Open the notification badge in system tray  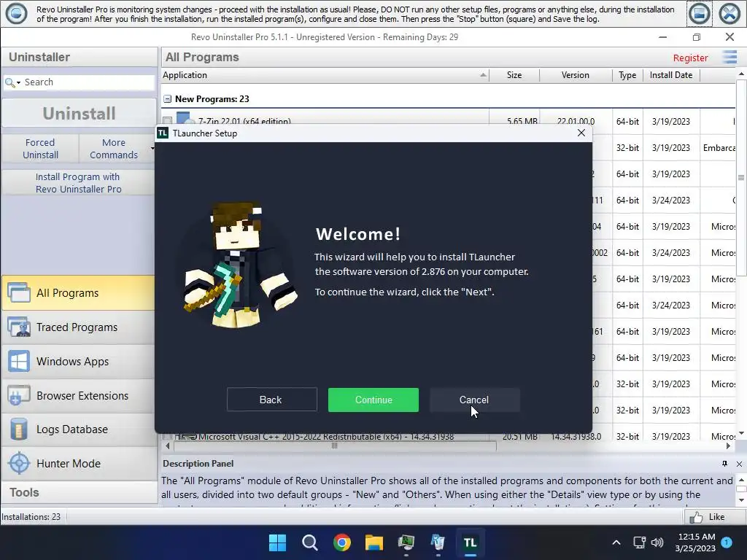(x=727, y=542)
